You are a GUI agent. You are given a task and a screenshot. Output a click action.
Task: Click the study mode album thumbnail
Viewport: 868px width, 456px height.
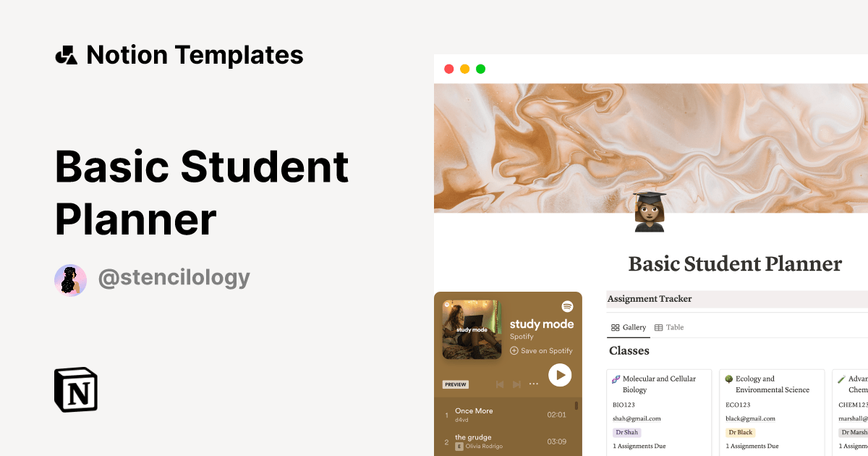coord(472,329)
